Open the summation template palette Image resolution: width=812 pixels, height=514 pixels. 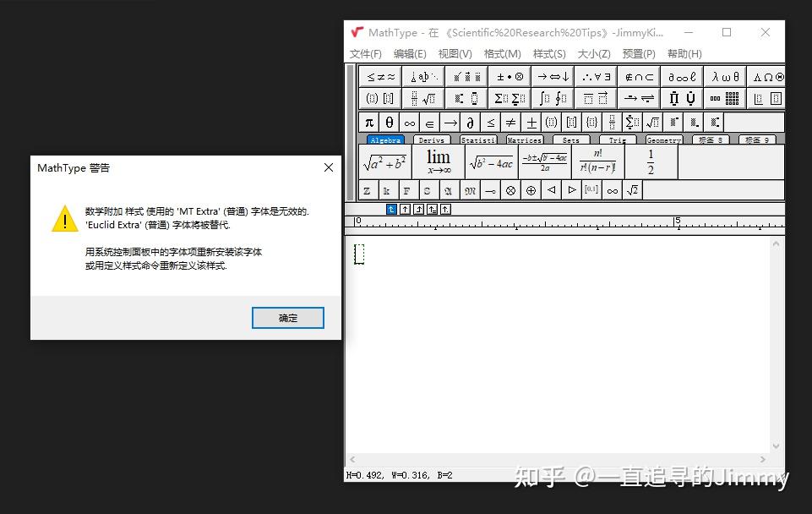coord(508,98)
